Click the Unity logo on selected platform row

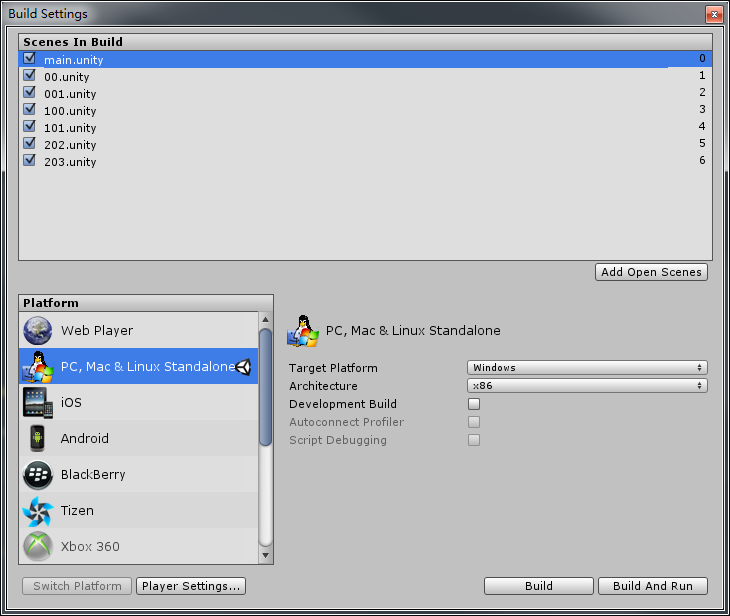pos(243,367)
